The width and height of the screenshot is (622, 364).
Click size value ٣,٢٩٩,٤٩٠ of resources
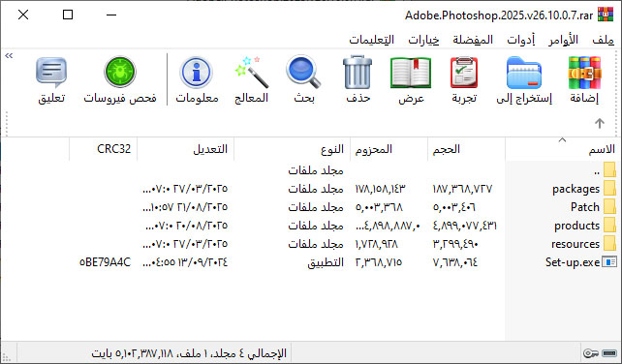pos(455,244)
